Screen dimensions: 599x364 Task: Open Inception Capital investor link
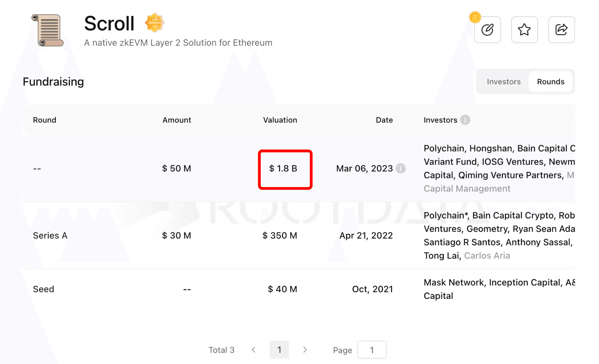524,283
